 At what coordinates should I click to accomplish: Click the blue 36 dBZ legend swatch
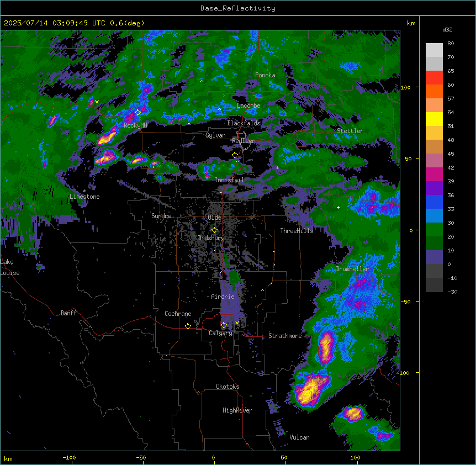(x=434, y=202)
